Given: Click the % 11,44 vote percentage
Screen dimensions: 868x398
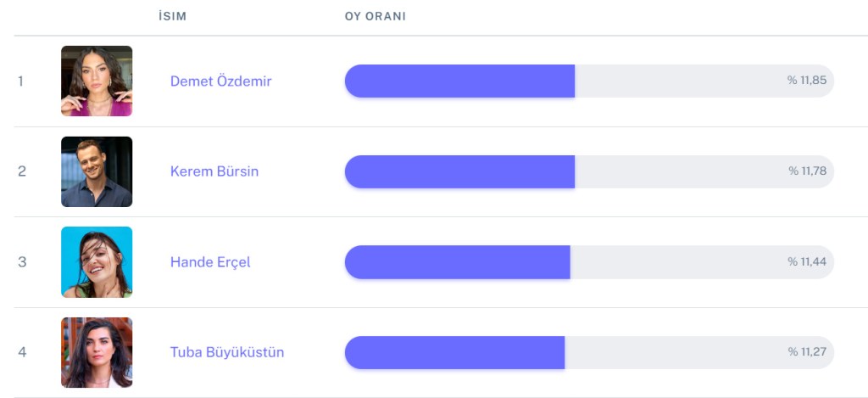Looking at the screenshot, I should pos(806,262).
